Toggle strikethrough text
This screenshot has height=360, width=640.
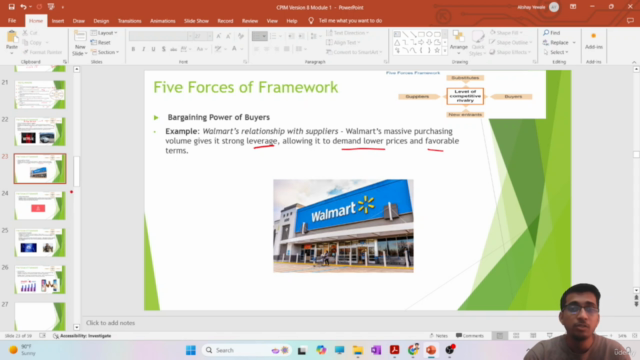(x=173, y=49)
